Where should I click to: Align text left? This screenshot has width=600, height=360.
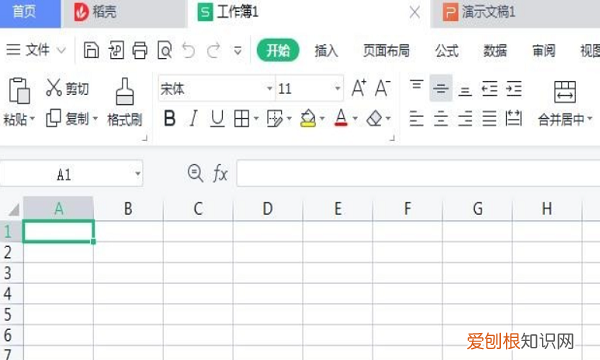coord(416,119)
